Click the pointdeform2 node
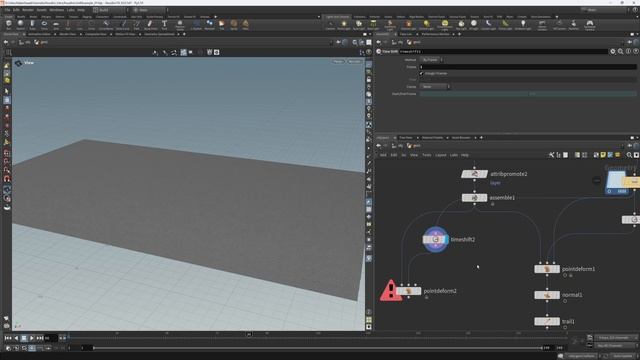Viewport: 640px width, 360px height. (408, 291)
